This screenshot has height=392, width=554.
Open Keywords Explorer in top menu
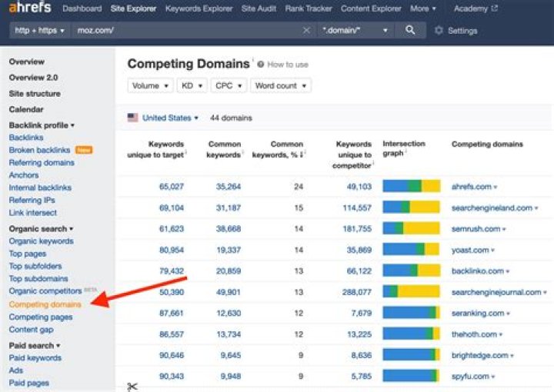[x=199, y=8]
